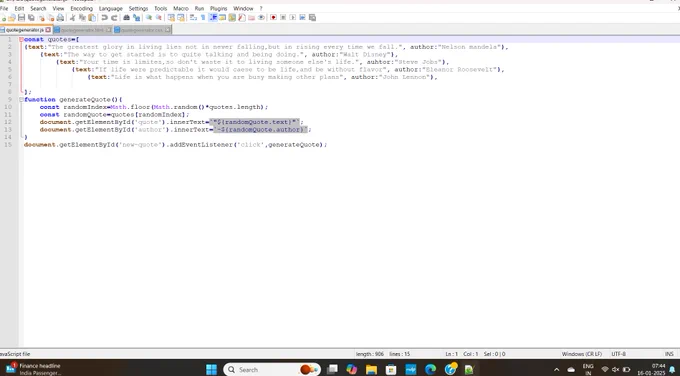Open the File menu
Screen dimensions: 680x376
[4, 8]
